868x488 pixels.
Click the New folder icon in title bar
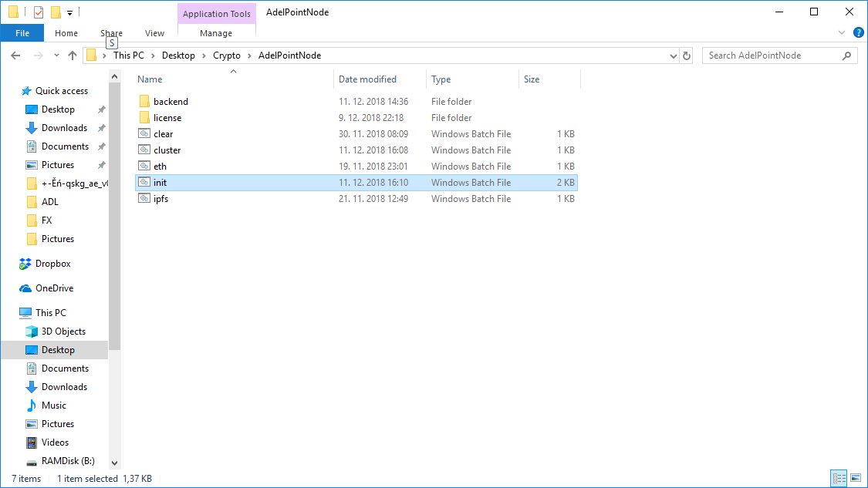tap(56, 12)
